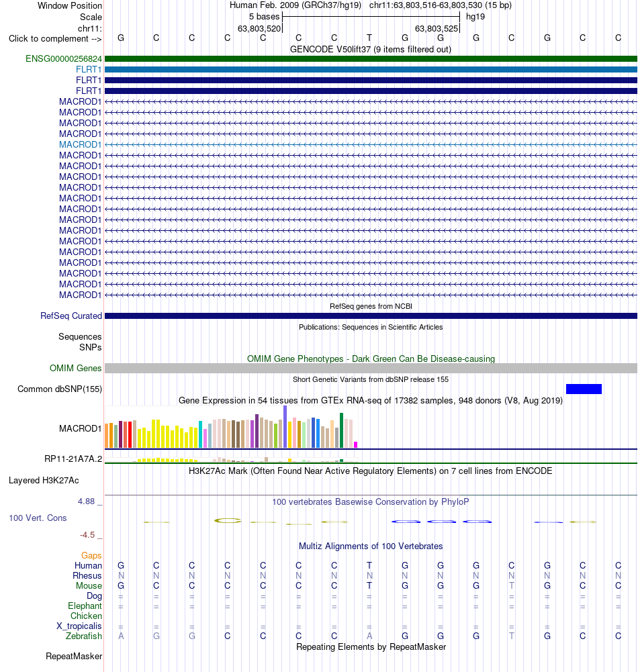Click the ENSG00000256824 track label

[64, 58]
